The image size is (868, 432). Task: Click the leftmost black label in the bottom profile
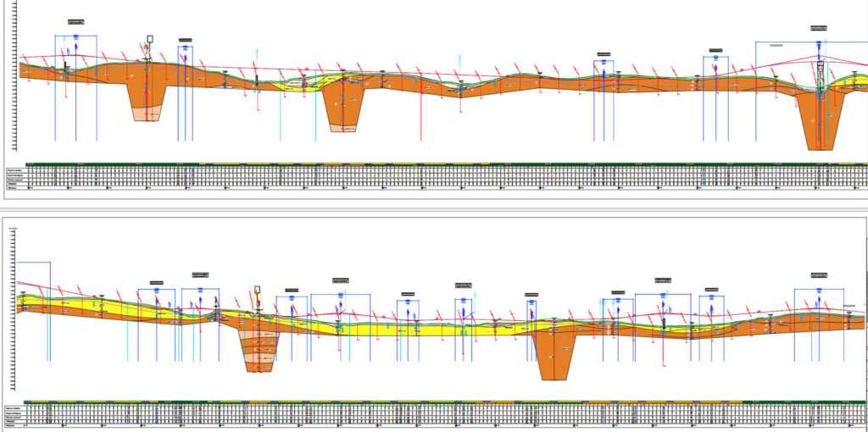coord(156,282)
